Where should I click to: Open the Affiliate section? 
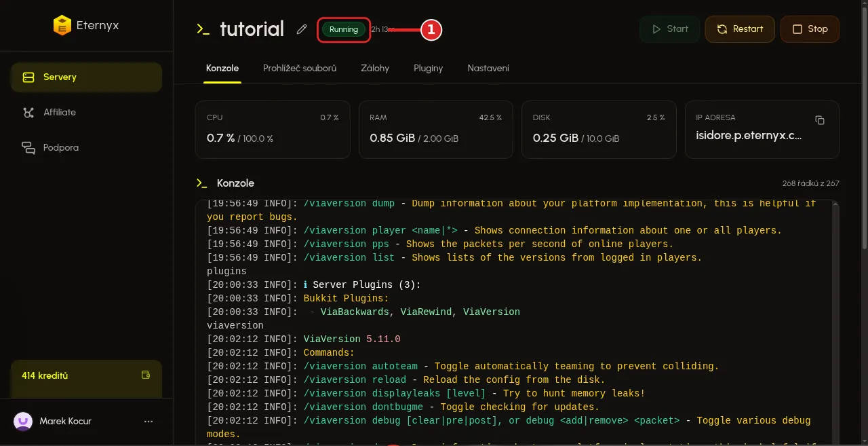click(x=86, y=113)
